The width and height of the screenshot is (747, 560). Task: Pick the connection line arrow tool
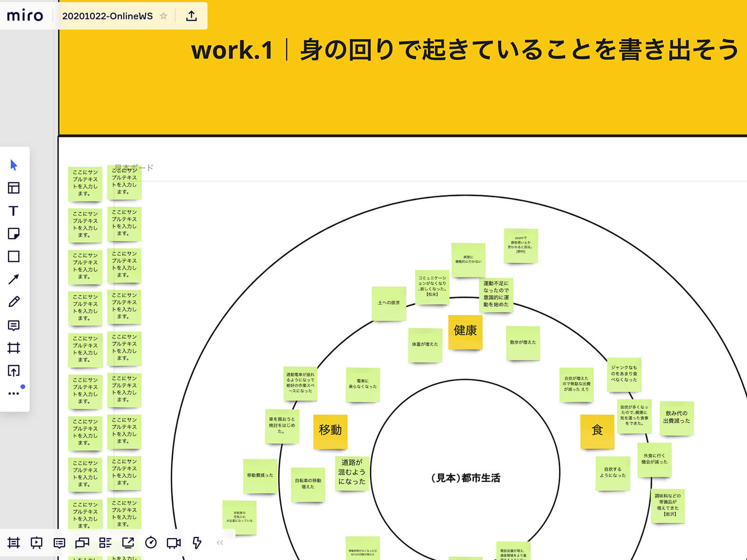(14, 279)
